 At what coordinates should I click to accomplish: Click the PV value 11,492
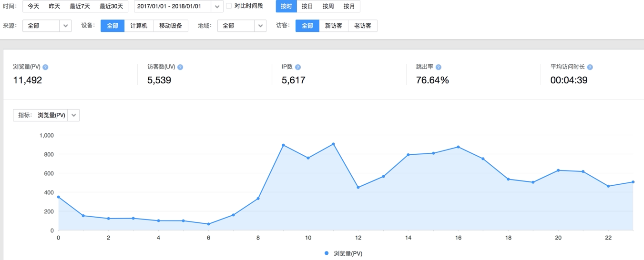point(28,80)
